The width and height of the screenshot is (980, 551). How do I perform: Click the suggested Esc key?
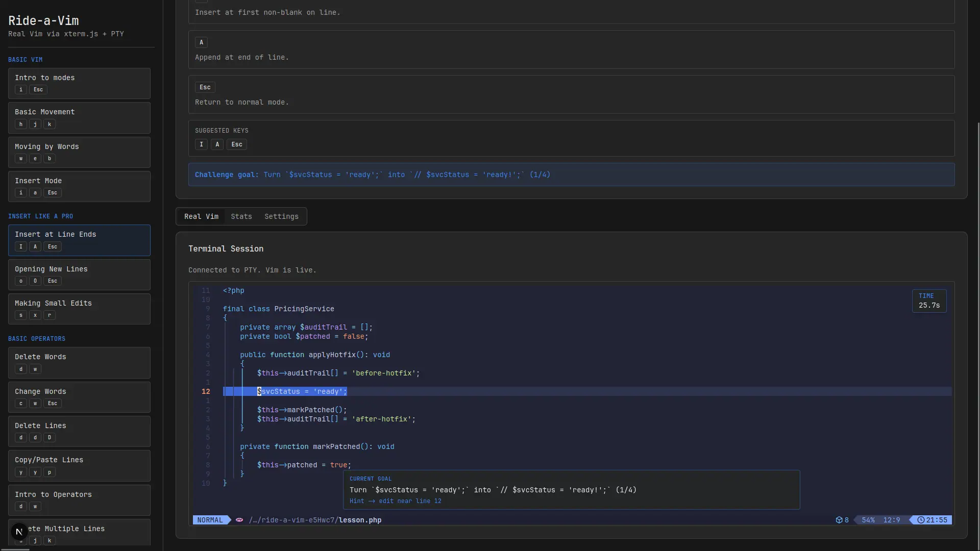[237, 144]
